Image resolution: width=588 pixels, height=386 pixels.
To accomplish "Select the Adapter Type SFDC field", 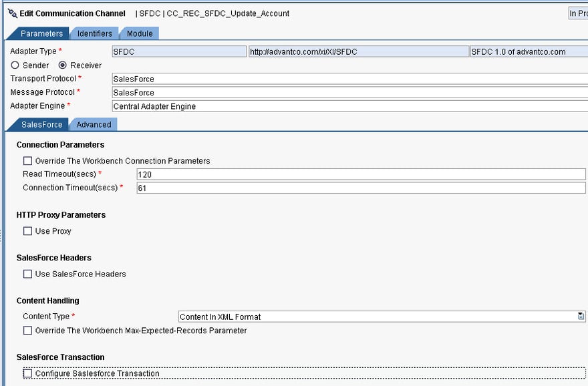I will 177,51.
